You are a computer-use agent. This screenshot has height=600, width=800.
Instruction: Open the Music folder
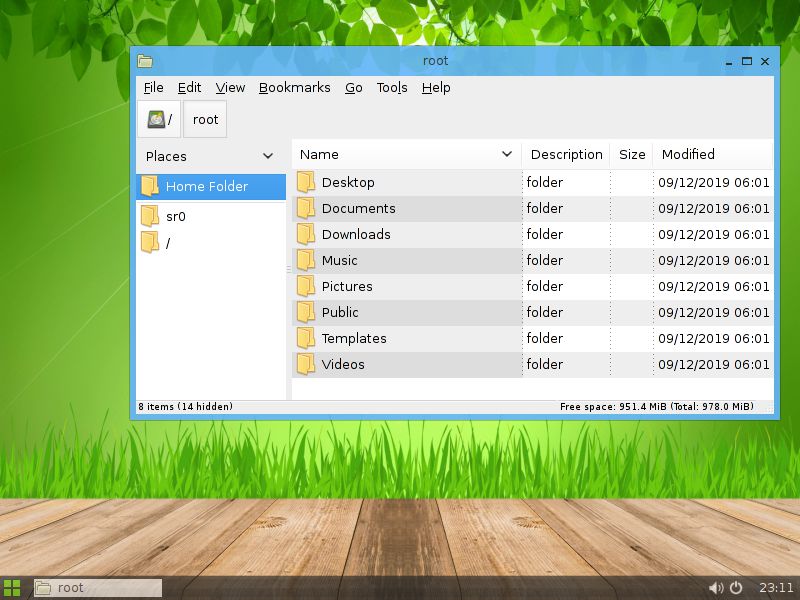pos(343,260)
